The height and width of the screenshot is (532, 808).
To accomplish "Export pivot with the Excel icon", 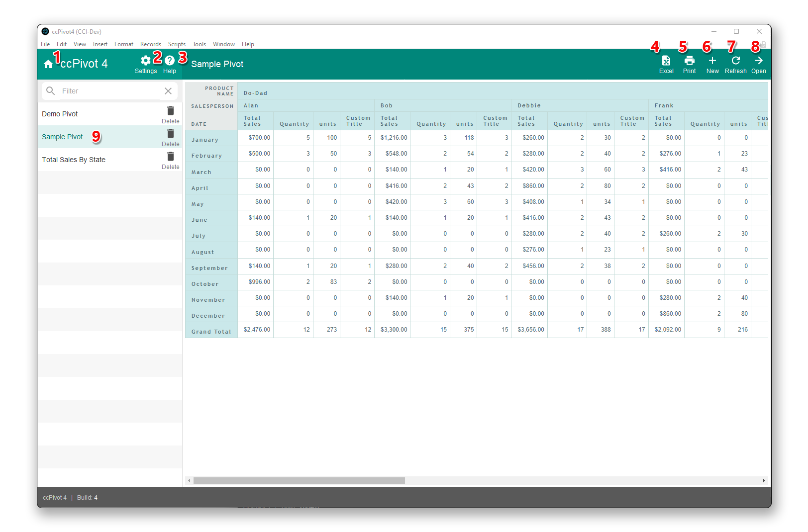I will tap(666, 61).
